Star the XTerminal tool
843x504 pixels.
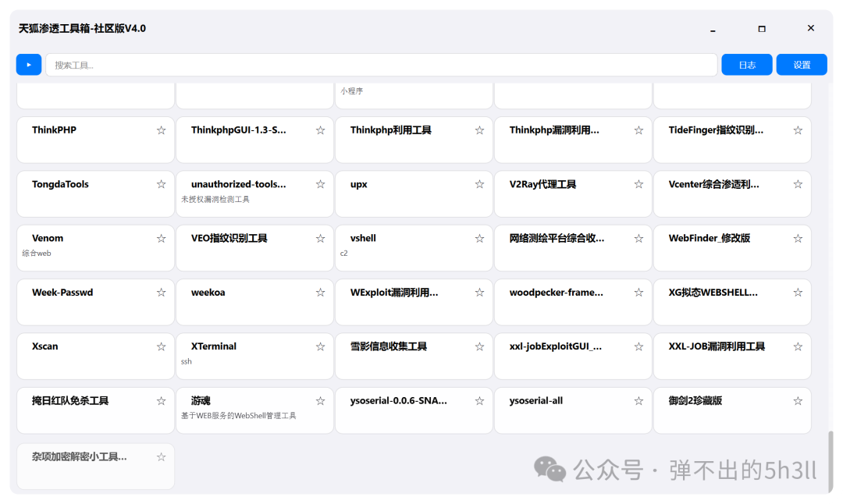click(x=321, y=346)
